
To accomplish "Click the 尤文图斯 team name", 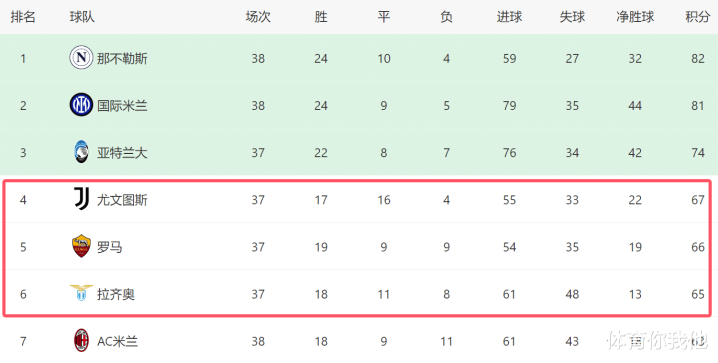I will coord(122,200).
